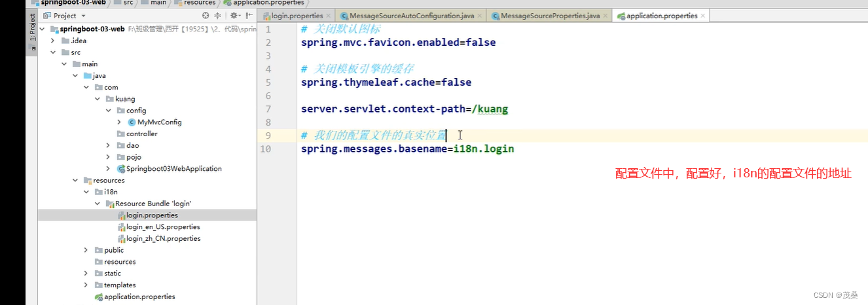Expand the .idea folder

pyautogui.click(x=53, y=41)
